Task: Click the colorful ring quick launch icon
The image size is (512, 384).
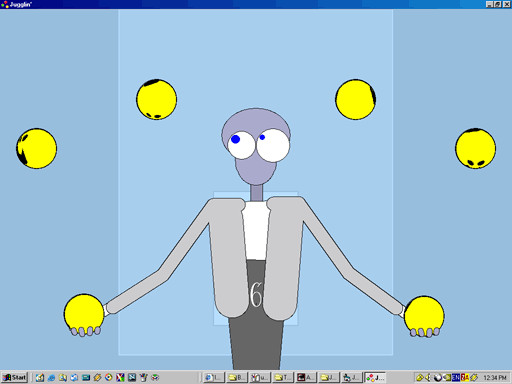Action: pyautogui.click(x=109, y=377)
